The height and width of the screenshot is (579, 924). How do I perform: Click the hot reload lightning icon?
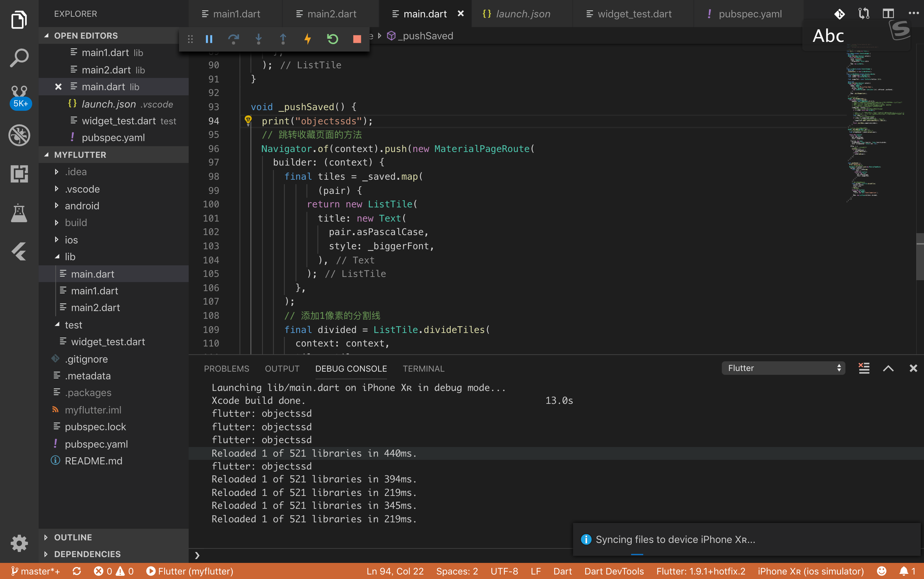point(307,39)
